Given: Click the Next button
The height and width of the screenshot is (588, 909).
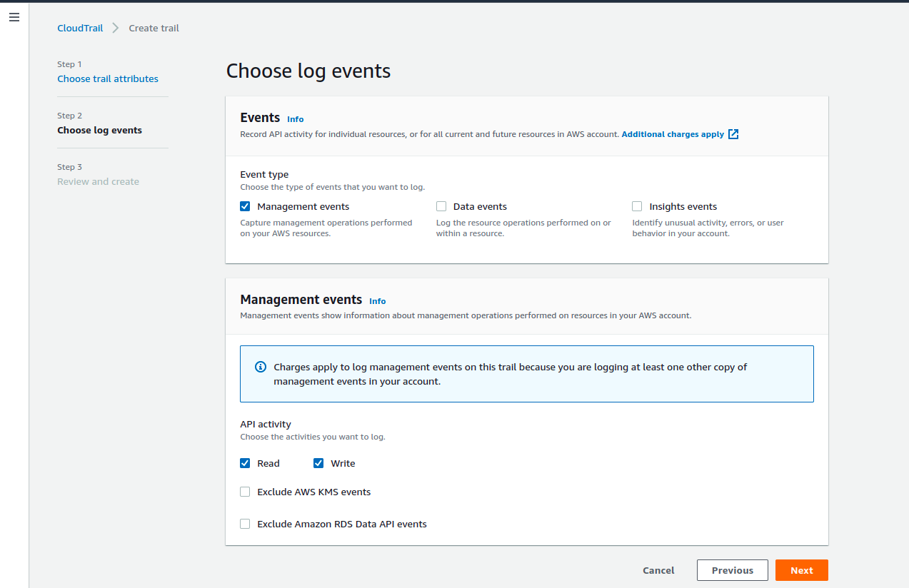Looking at the screenshot, I should (801, 569).
